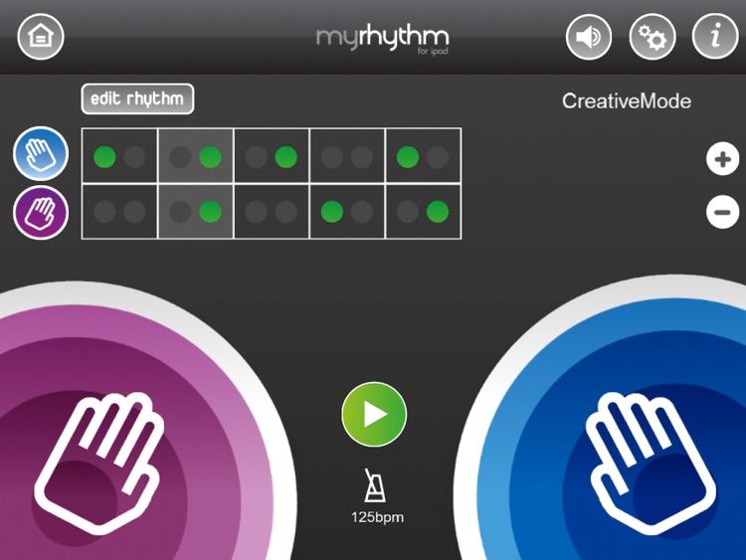Toggle purple row beat 2 first dot
The height and width of the screenshot is (560, 746).
pyautogui.click(x=180, y=212)
